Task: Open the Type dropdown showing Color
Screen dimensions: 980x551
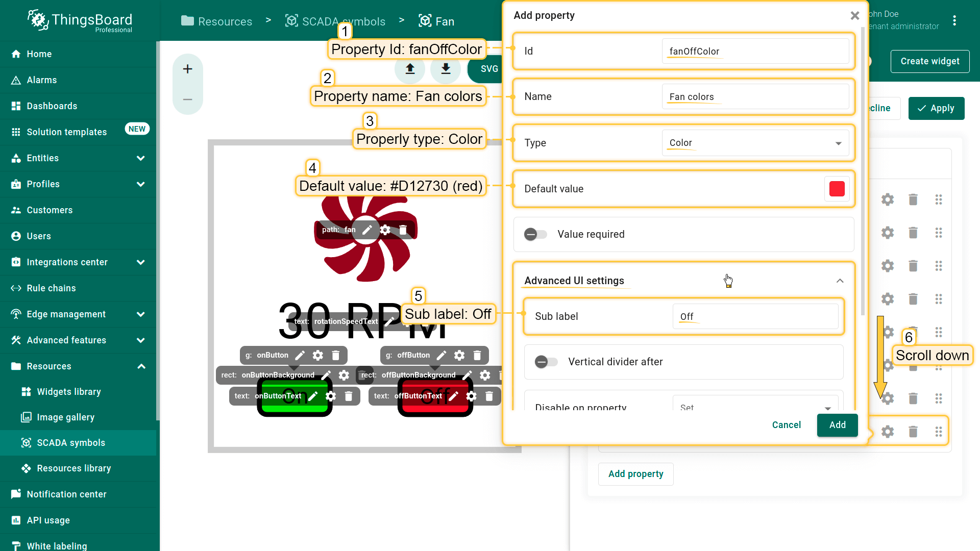Action: 755,143
